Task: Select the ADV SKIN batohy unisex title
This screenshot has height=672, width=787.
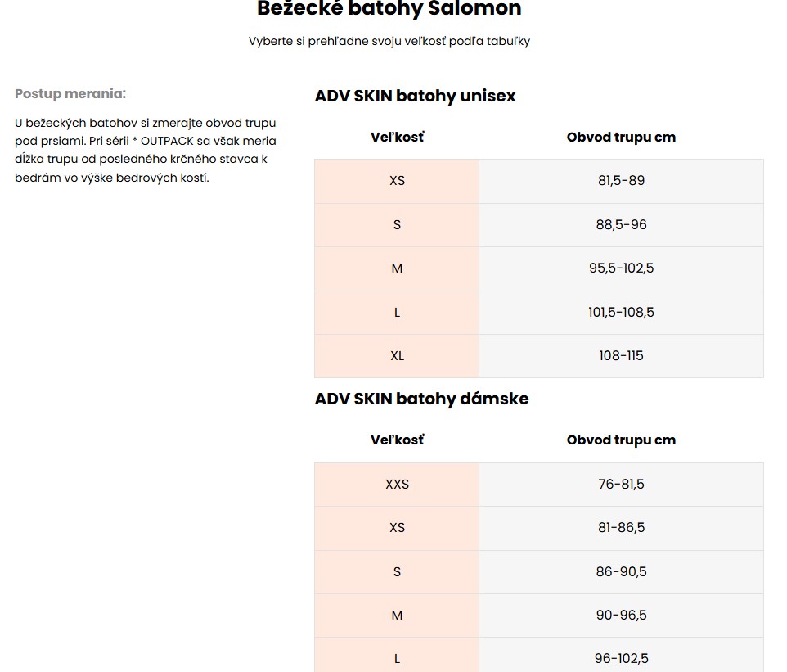Action: pyautogui.click(x=415, y=96)
